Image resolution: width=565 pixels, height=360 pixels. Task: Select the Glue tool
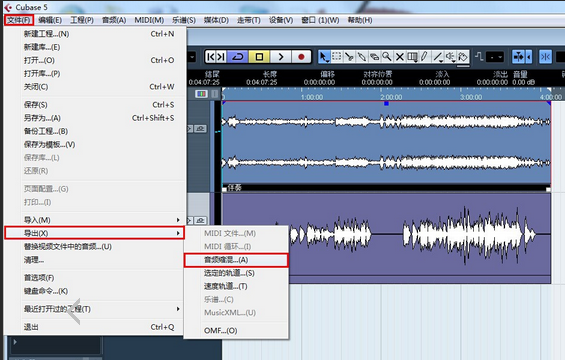coord(362,57)
